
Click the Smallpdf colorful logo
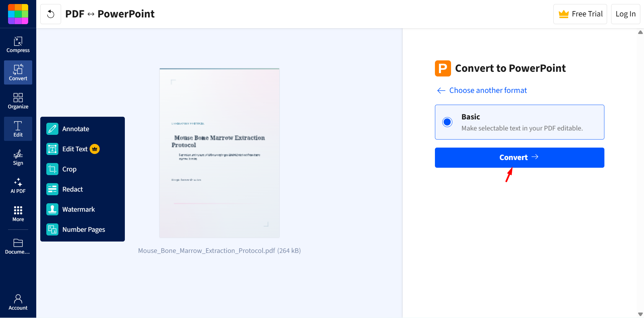click(x=18, y=14)
